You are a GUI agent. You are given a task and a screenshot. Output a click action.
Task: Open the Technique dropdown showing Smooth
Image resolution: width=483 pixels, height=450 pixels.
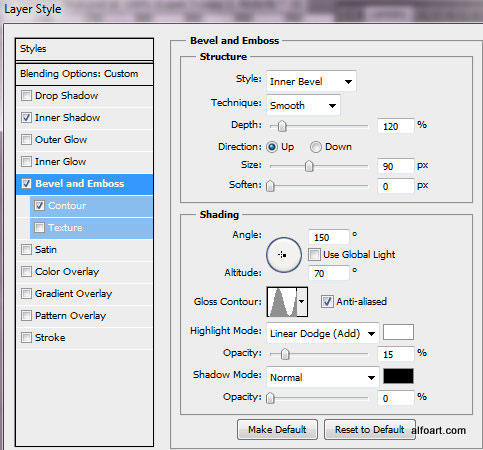(x=303, y=105)
